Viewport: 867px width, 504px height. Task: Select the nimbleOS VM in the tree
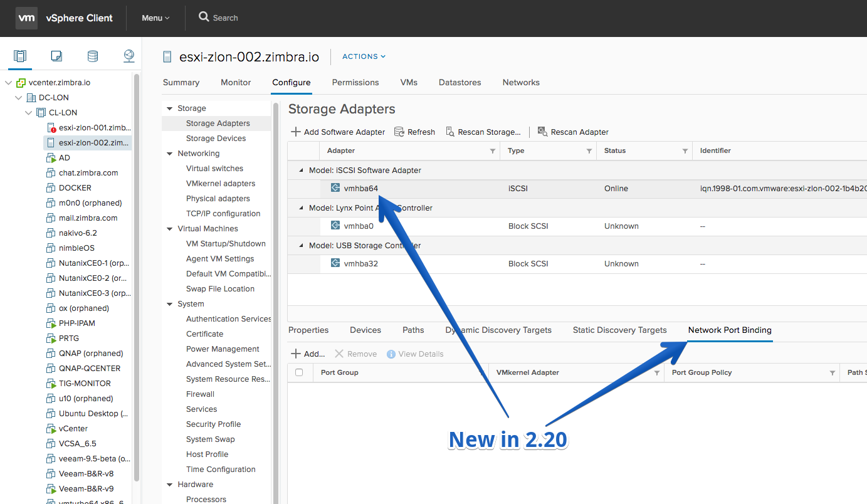[78, 248]
